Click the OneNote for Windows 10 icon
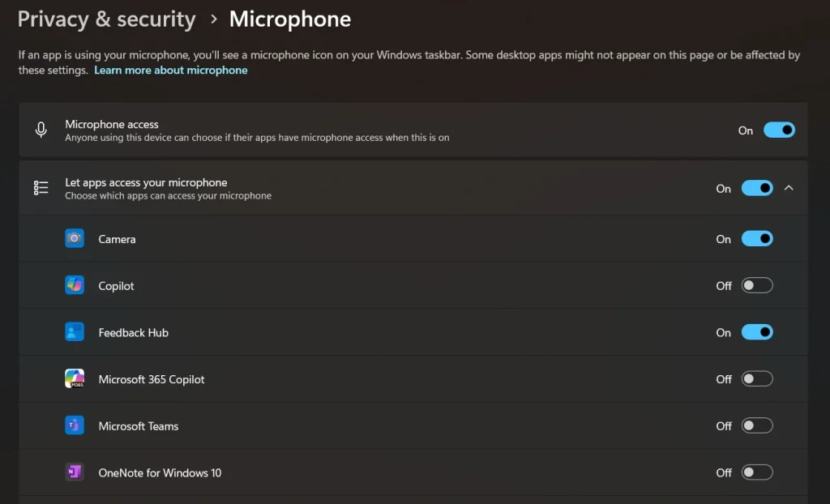Image resolution: width=830 pixels, height=504 pixels. 75,472
